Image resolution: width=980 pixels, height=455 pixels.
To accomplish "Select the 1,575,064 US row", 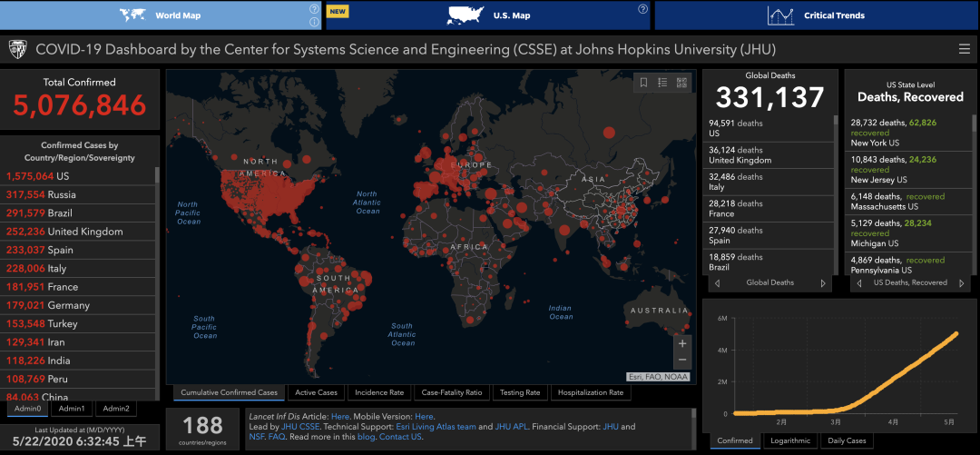I will (77, 176).
